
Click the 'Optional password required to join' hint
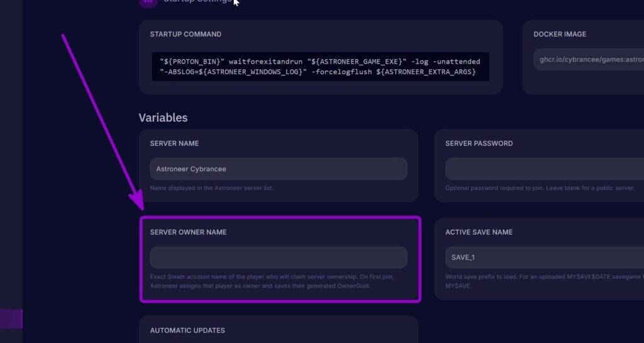(540, 188)
